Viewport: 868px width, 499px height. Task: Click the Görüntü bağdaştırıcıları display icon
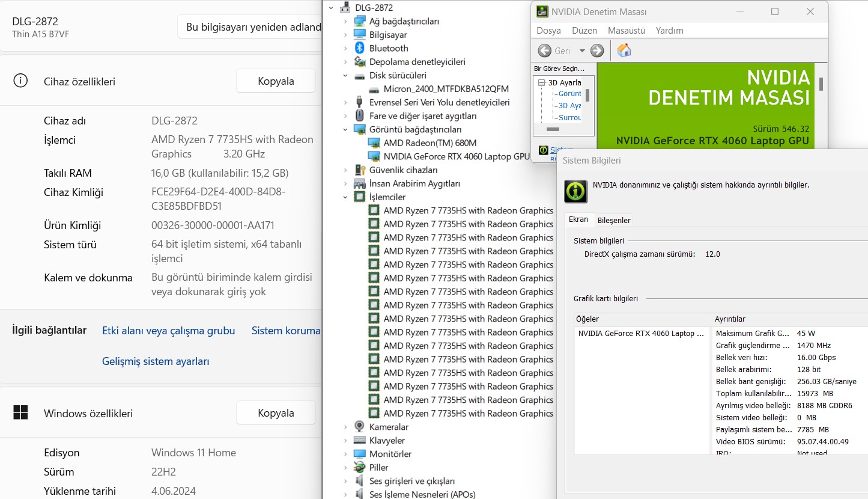359,129
